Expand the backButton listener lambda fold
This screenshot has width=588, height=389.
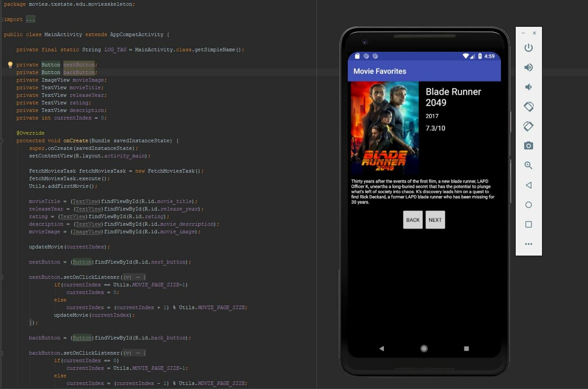coord(2,353)
